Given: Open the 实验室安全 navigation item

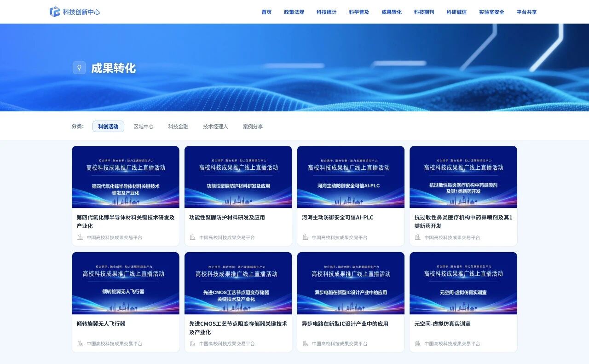Looking at the screenshot, I should [491, 12].
